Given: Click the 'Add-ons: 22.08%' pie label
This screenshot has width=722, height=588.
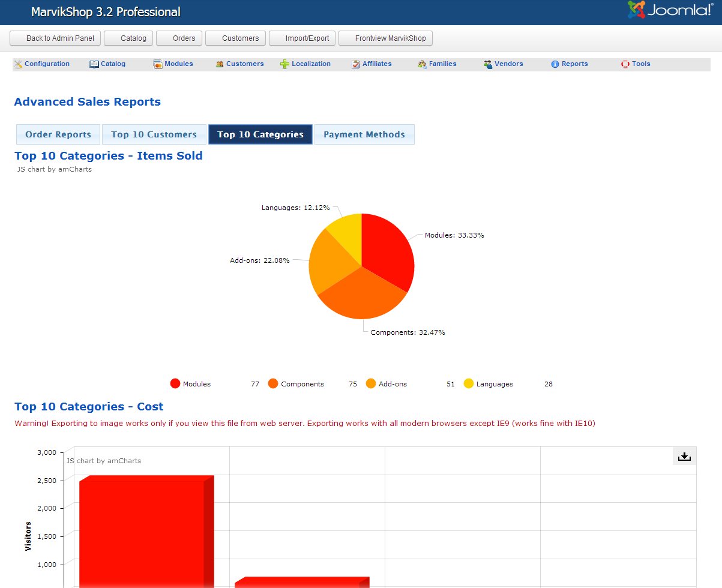Looking at the screenshot, I should tap(260, 260).
